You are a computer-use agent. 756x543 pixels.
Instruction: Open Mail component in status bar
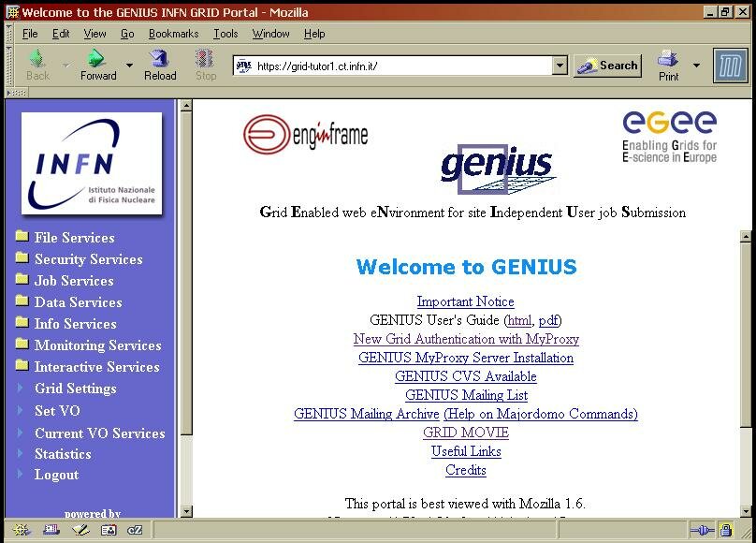51,530
